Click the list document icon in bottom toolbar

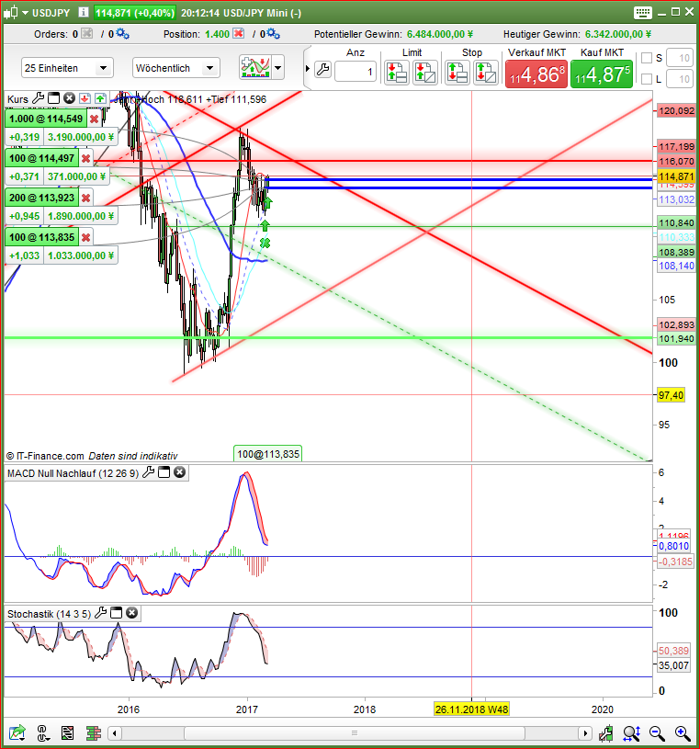[x=67, y=732]
